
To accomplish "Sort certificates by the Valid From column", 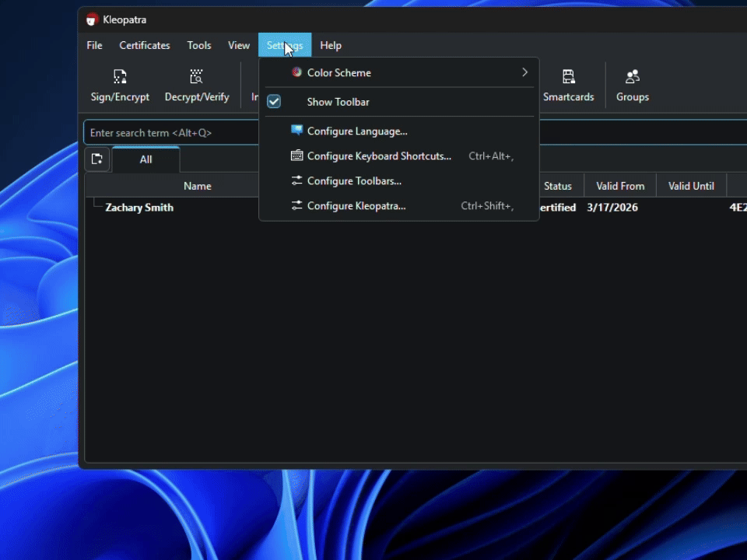I will (620, 186).
